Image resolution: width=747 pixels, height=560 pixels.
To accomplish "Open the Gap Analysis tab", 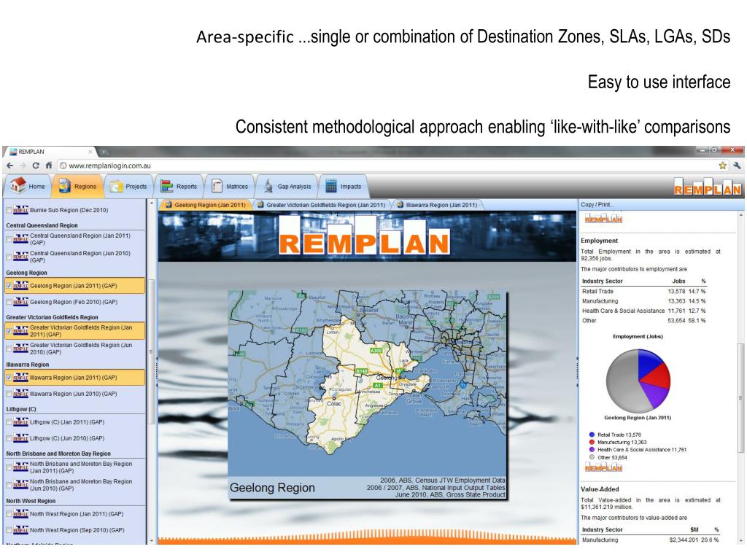I will point(287,186).
